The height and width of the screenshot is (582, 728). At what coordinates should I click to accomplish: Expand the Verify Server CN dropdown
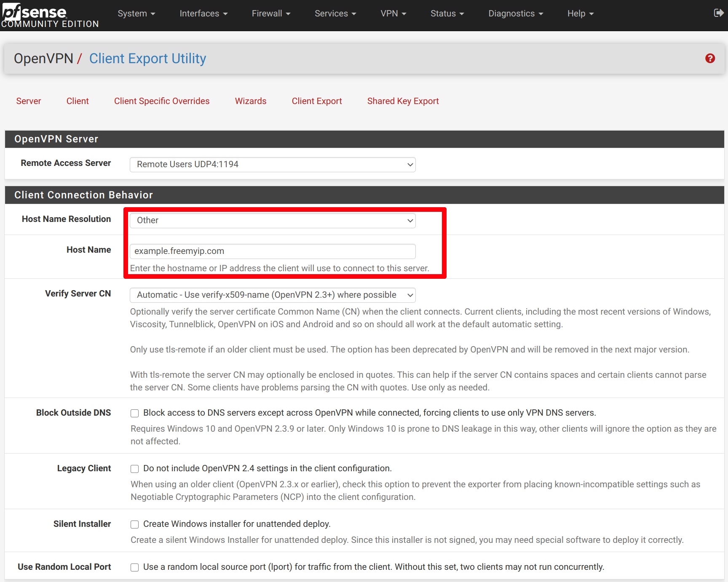coord(273,295)
